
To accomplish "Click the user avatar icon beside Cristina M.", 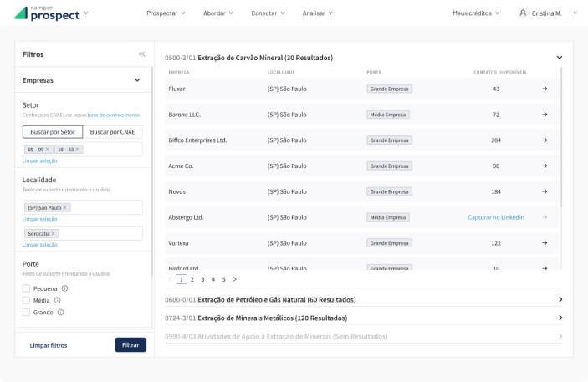I will tap(523, 13).
